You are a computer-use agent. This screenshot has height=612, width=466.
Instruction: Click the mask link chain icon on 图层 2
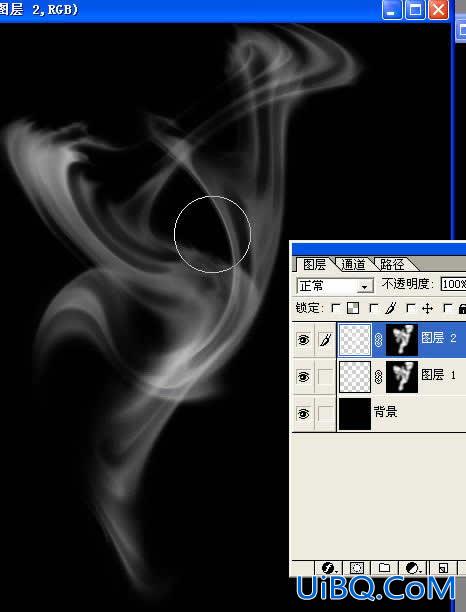coord(378,340)
